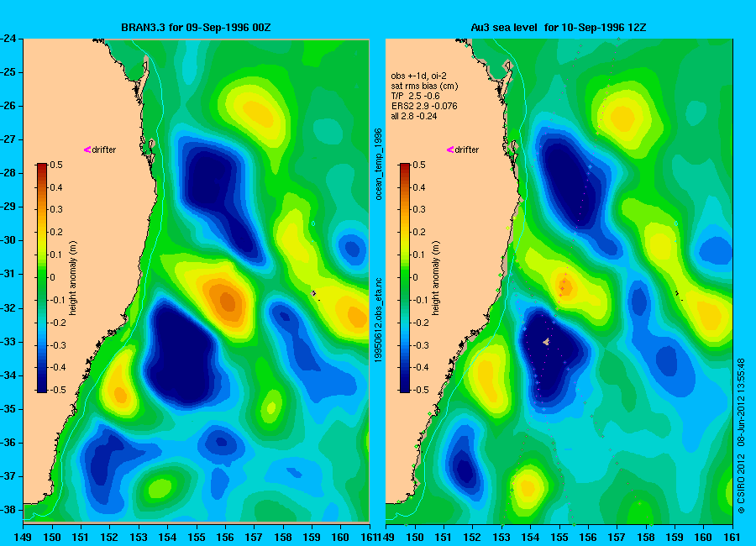
Task: Click latitude label -30
Action: tap(8, 240)
